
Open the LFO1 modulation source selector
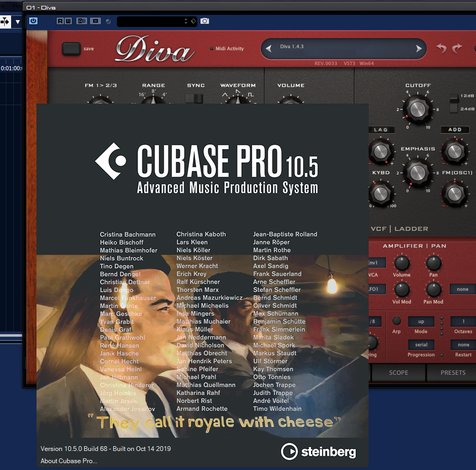377,289
